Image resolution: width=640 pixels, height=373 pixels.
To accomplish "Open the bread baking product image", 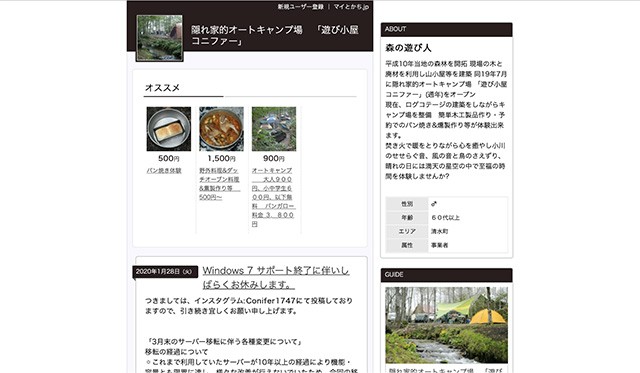I will 169,129.
